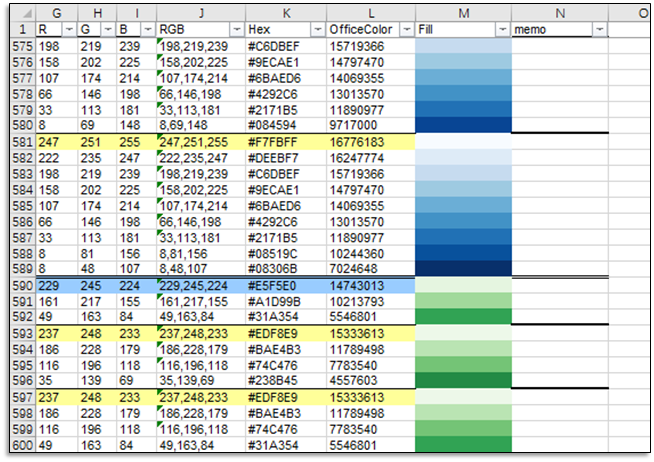This screenshot has width=654, height=462.
Task: Select the RGB cell 35,139,69
Action: [201, 380]
